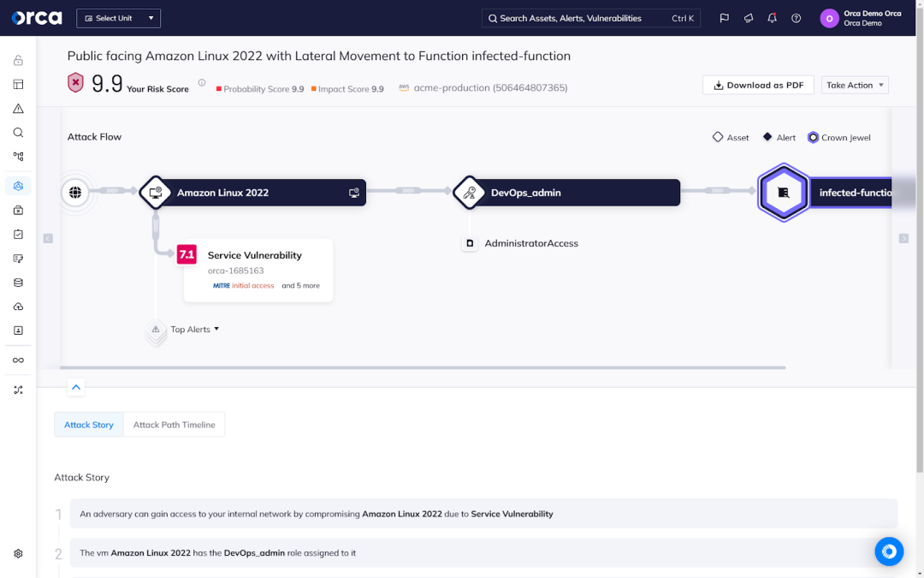Click the purple O user avatar
Screen dimensions: 924x578
click(x=829, y=18)
